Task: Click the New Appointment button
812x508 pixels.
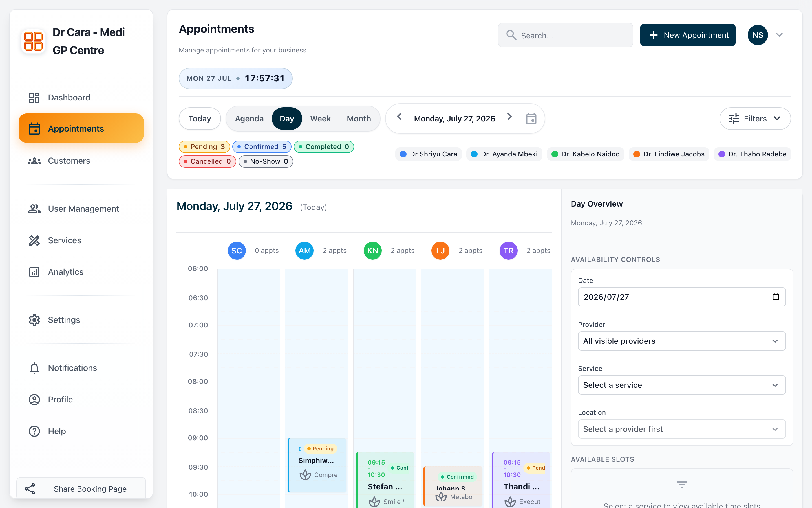Action: [x=687, y=35]
